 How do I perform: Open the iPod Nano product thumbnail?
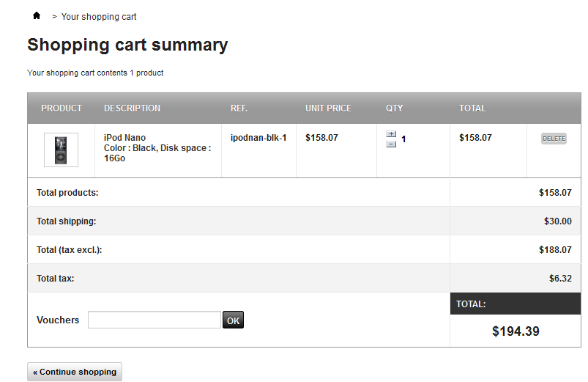[61, 150]
